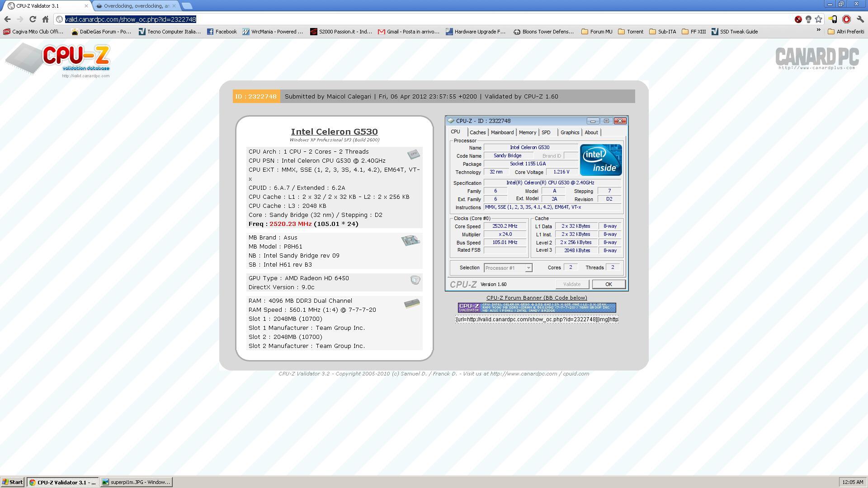This screenshot has width=868, height=488.
Task: Expand the Forum MU bookmark folder
Action: point(597,32)
